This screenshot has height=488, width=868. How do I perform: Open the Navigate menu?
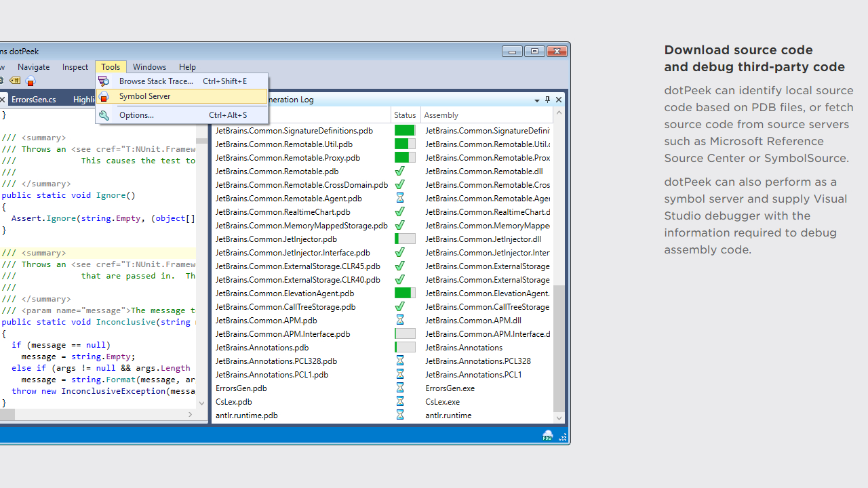click(33, 67)
